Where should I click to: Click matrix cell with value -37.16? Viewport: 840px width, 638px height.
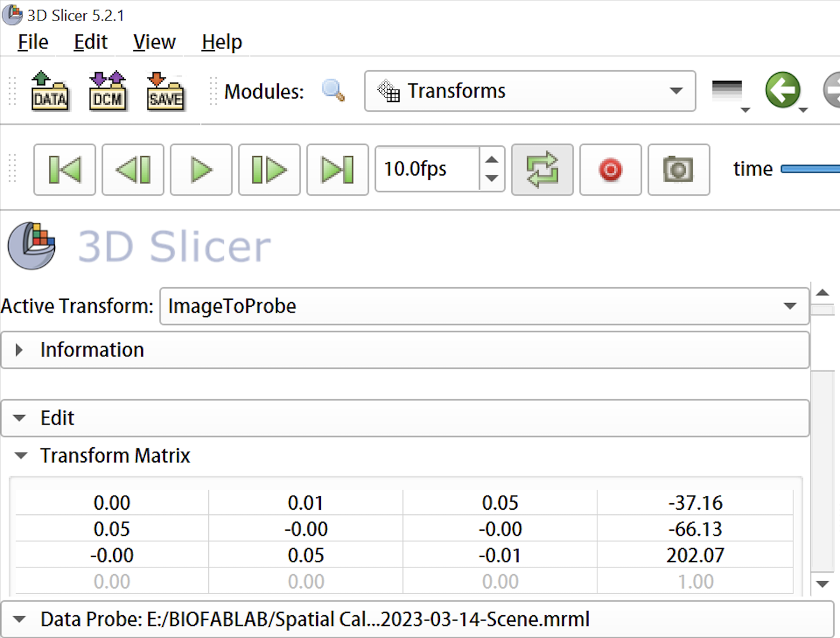(695, 503)
